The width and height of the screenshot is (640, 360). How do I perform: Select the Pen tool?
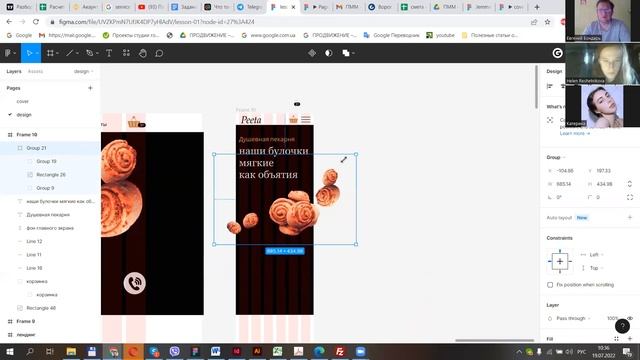click(90, 53)
